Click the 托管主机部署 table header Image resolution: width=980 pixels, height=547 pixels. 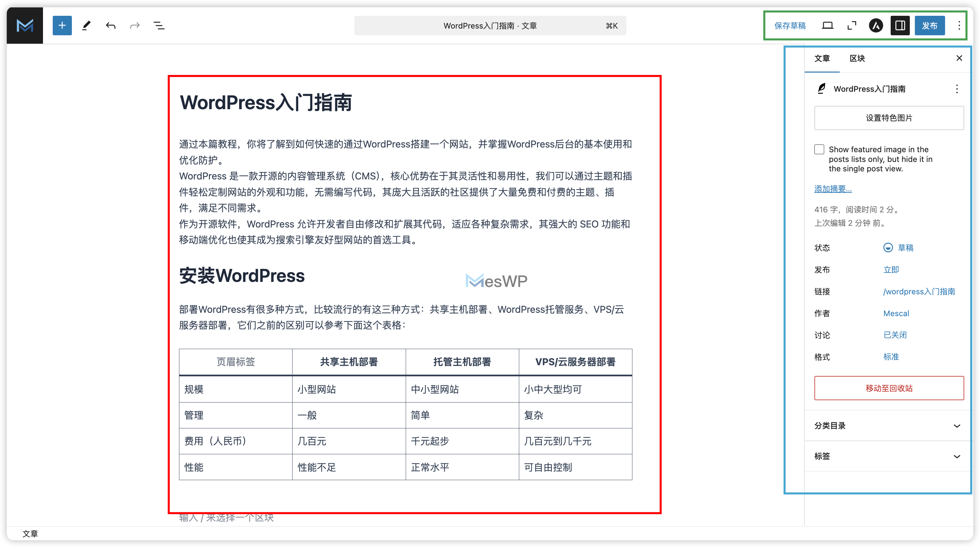tap(462, 362)
